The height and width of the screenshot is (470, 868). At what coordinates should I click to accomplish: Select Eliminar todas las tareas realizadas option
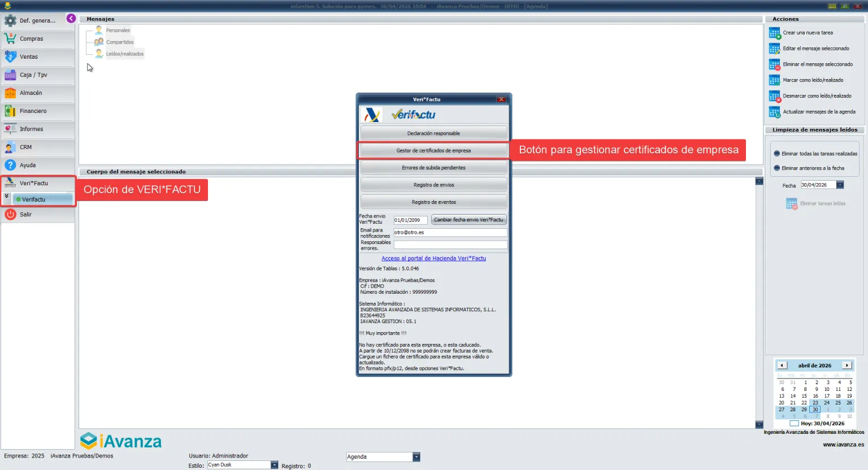777,154
